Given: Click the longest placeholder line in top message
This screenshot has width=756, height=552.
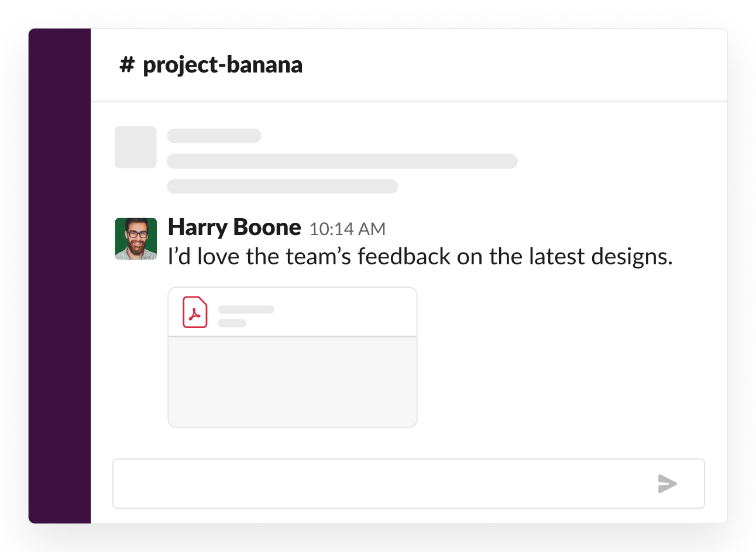Looking at the screenshot, I should tap(342, 161).
